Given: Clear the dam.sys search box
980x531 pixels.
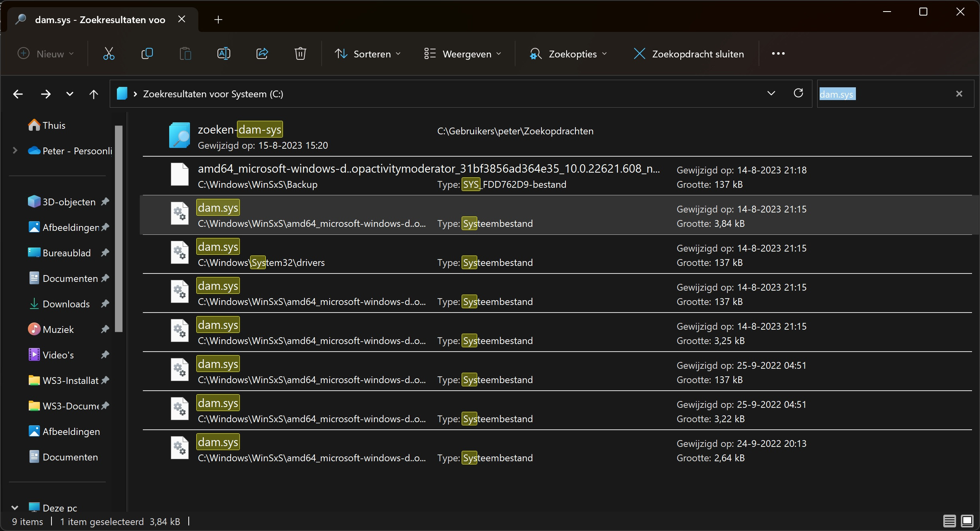Looking at the screenshot, I should 959,94.
